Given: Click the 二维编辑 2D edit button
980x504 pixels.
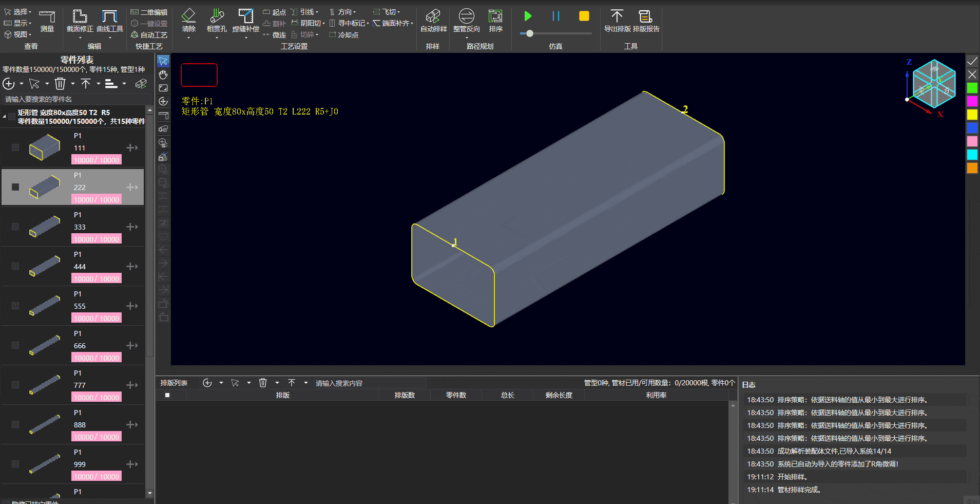Looking at the screenshot, I should click(149, 12).
